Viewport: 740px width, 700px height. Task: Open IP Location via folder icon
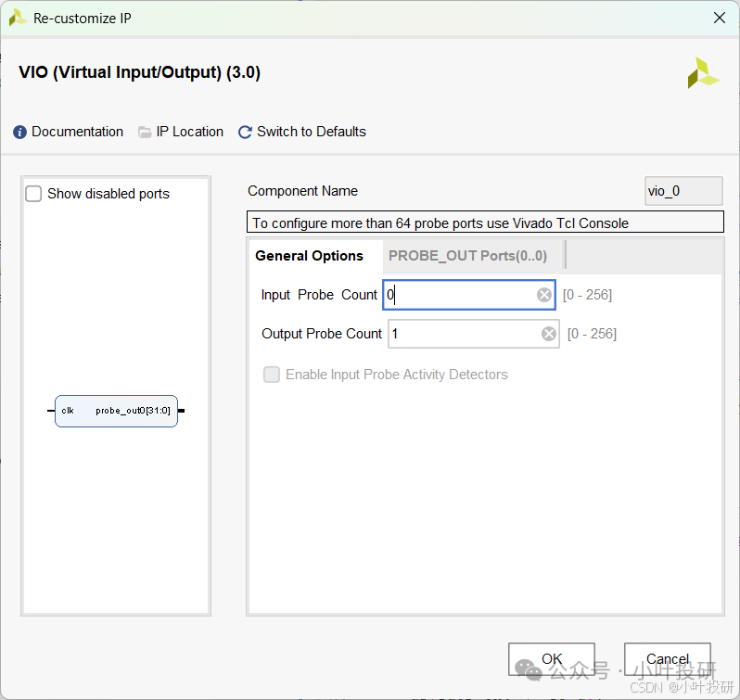pos(145,133)
